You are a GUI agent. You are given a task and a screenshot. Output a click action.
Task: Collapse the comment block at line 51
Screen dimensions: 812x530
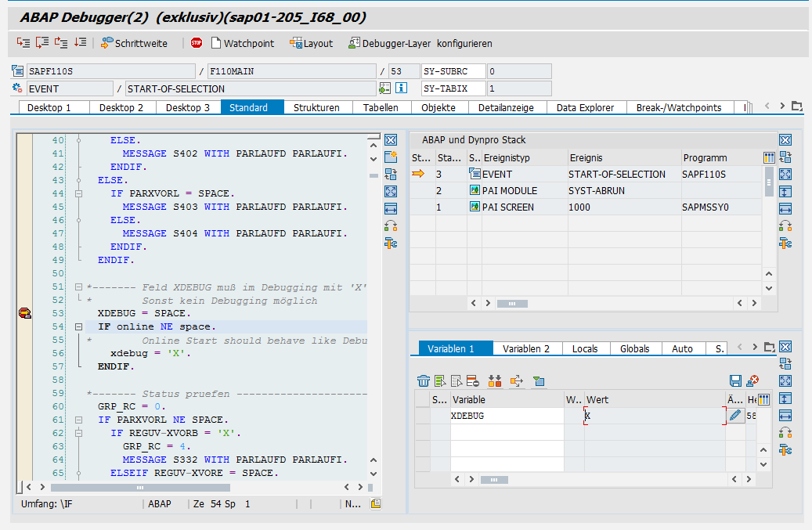78,287
